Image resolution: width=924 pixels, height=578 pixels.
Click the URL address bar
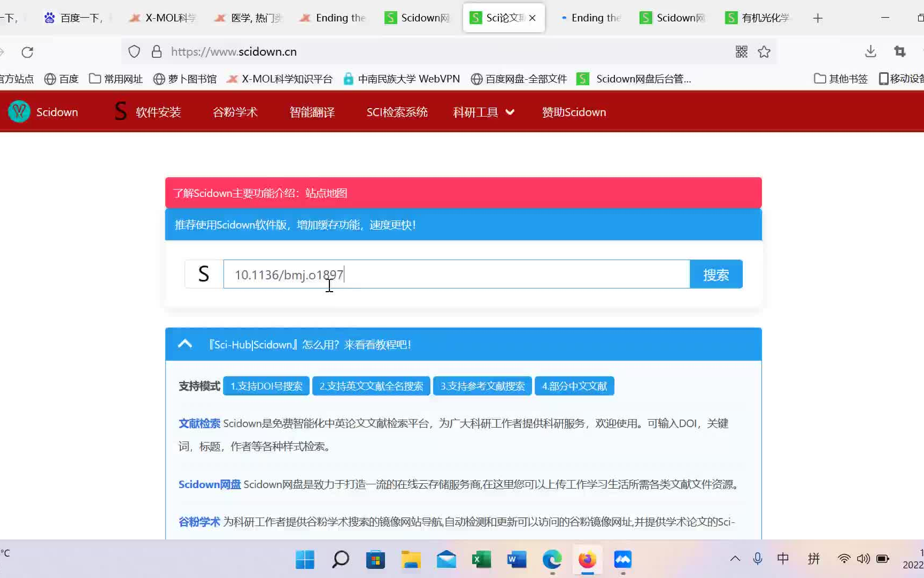[x=449, y=52]
